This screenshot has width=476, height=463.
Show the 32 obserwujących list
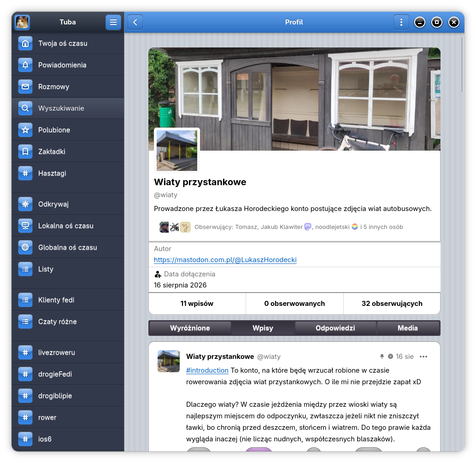click(392, 304)
